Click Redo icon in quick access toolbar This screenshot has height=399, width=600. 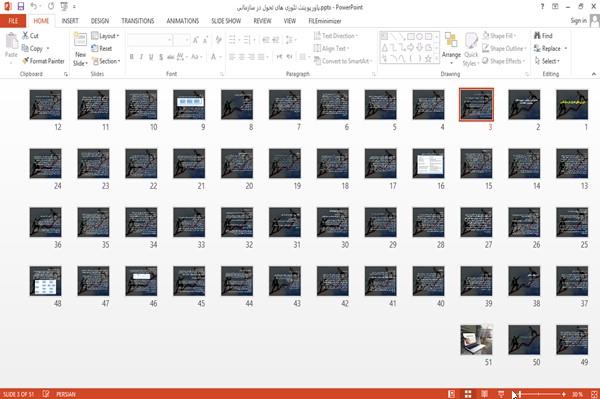coord(51,7)
